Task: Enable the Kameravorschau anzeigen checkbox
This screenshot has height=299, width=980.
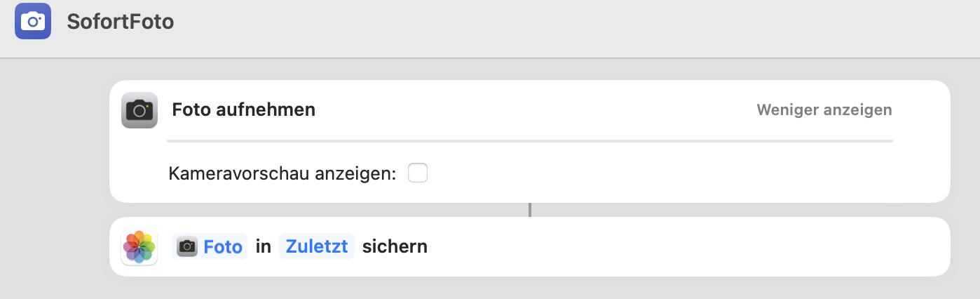Action: [x=418, y=173]
